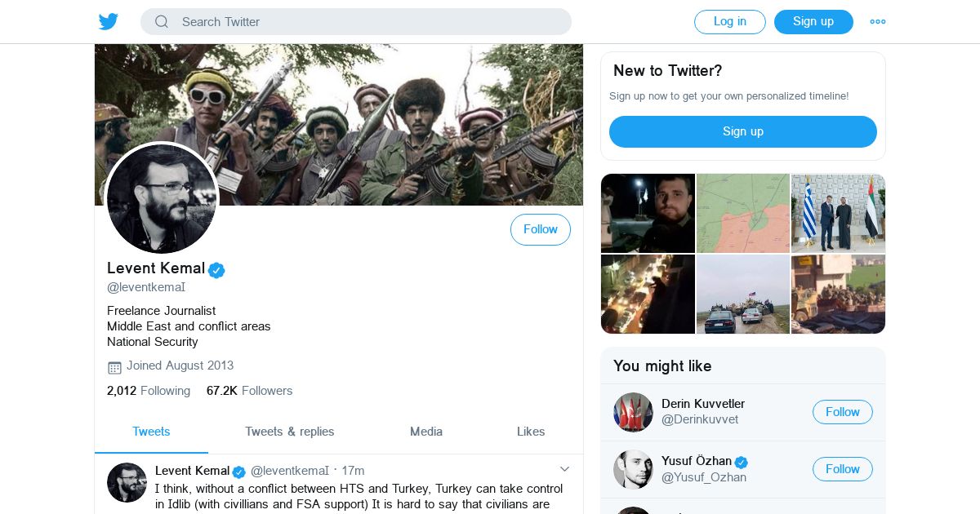Click the tweet author's small avatar
The width and height of the screenshot is (980, 514).
pos(127,482)
